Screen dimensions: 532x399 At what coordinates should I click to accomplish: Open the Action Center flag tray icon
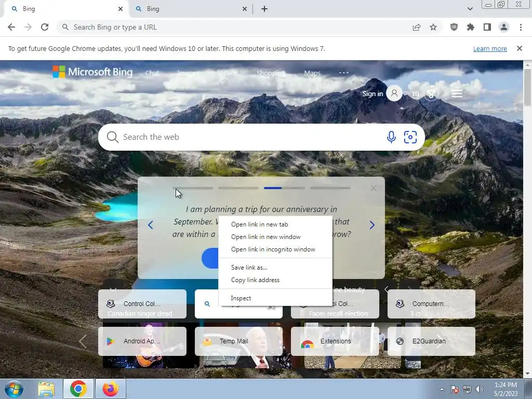[455, 389]
